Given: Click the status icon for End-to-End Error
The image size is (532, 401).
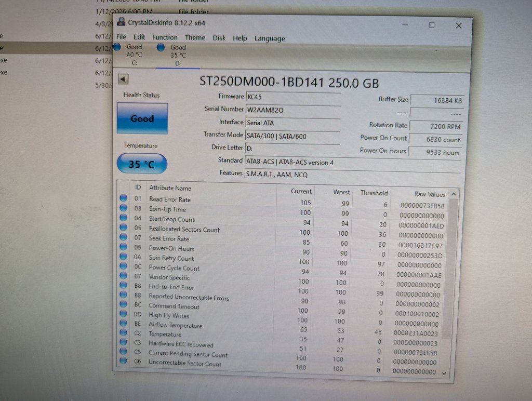Looking at the screenshot, I should coord(124,285).
